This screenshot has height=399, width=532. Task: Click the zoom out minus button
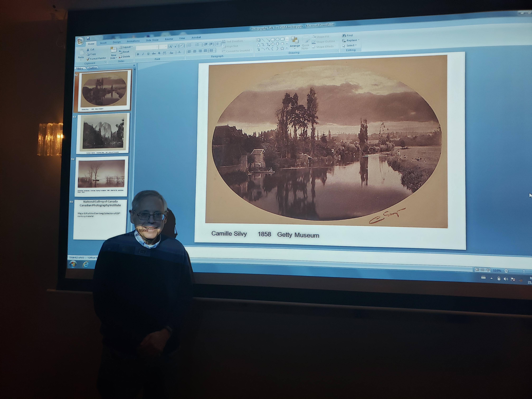tap(506, 271)
